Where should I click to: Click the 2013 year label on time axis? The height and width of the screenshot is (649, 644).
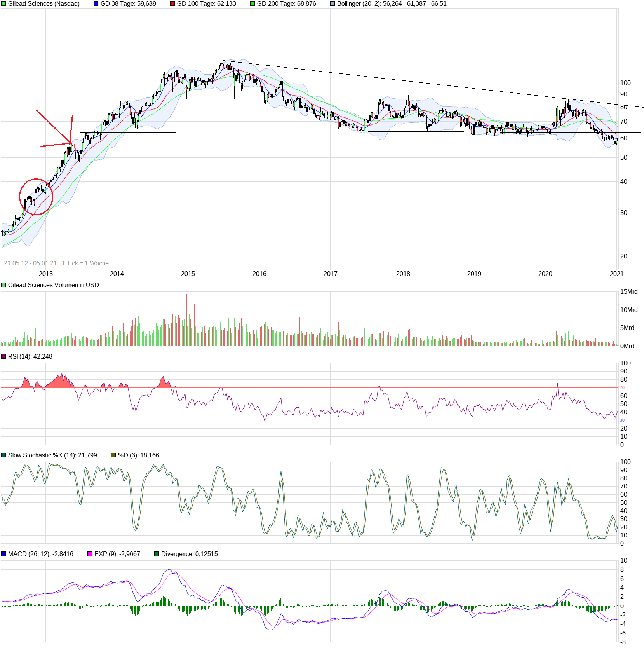click(45, 274)
